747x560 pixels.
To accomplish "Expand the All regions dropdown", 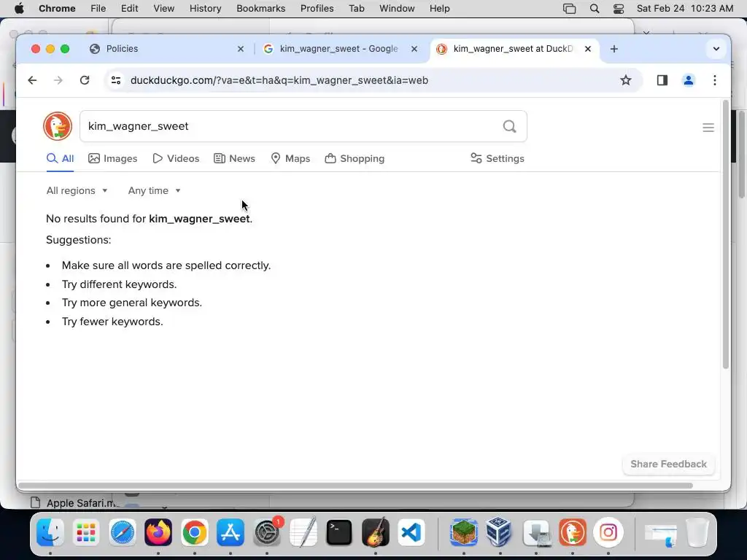I will (77, 190).
